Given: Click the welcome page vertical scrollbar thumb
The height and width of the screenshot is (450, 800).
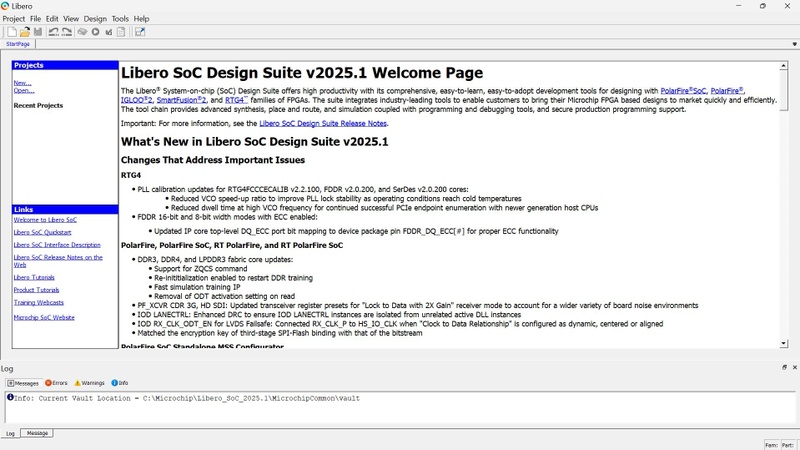Looking at the screenshot, I should (784, 90).
